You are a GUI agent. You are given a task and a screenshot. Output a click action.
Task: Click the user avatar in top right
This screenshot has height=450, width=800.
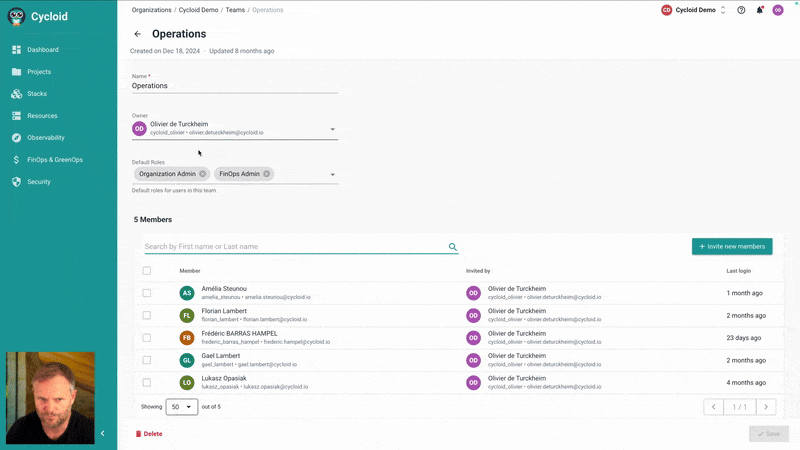click(x=778, y=10)
